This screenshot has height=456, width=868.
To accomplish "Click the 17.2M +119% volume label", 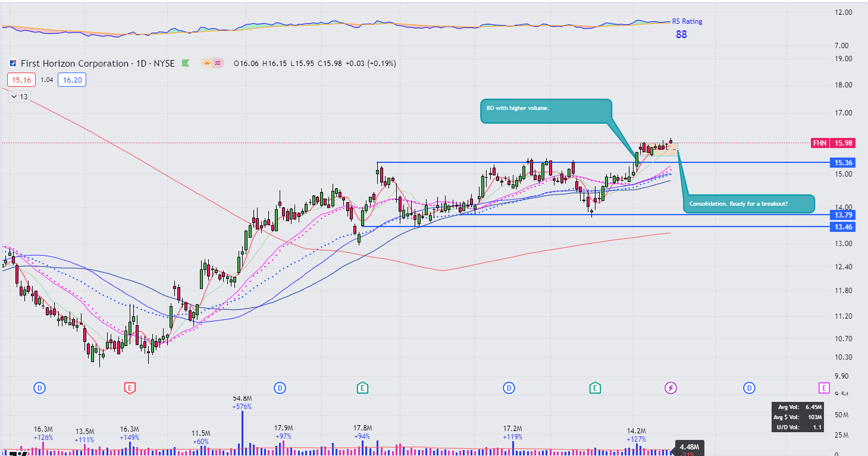I will [x=512, y=432].
